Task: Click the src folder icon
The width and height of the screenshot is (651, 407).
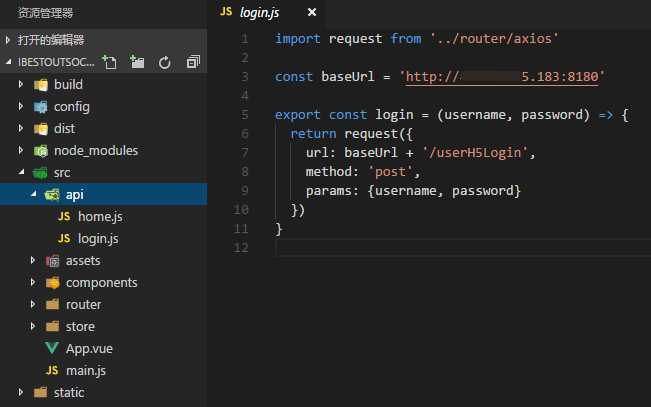Action: point(40,173)
